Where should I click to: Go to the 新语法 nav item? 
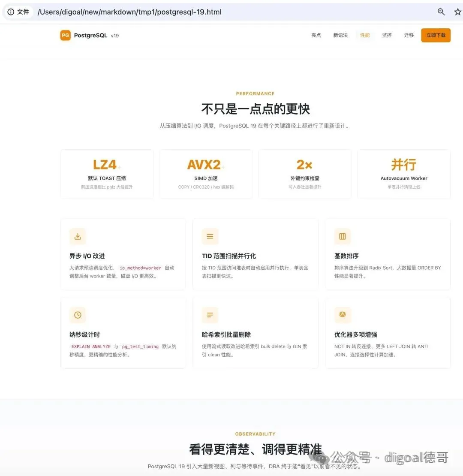click(x=340, y=35)
